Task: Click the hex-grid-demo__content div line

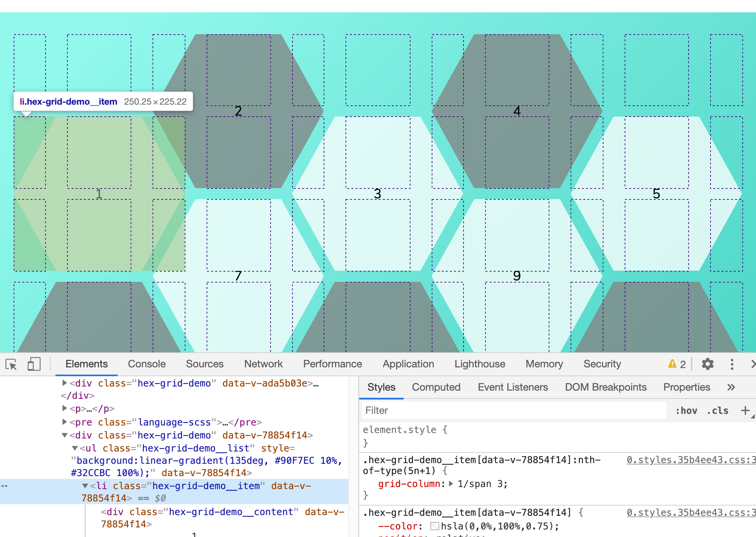Action: 222,518
